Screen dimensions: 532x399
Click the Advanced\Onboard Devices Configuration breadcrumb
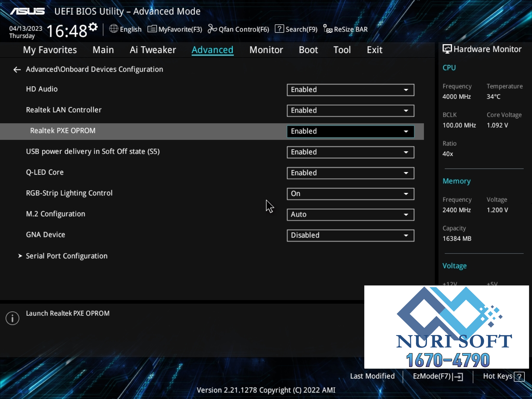[95, 70]
